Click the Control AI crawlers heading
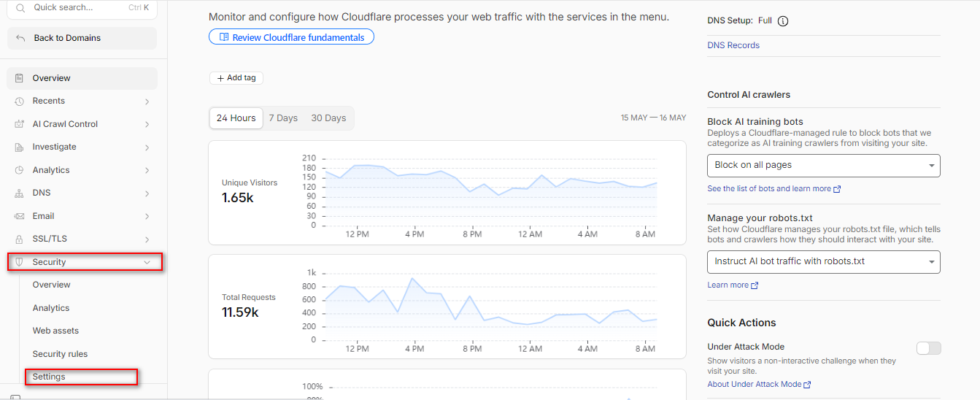The width and height of the screenshot is (980, 400). 749,95
